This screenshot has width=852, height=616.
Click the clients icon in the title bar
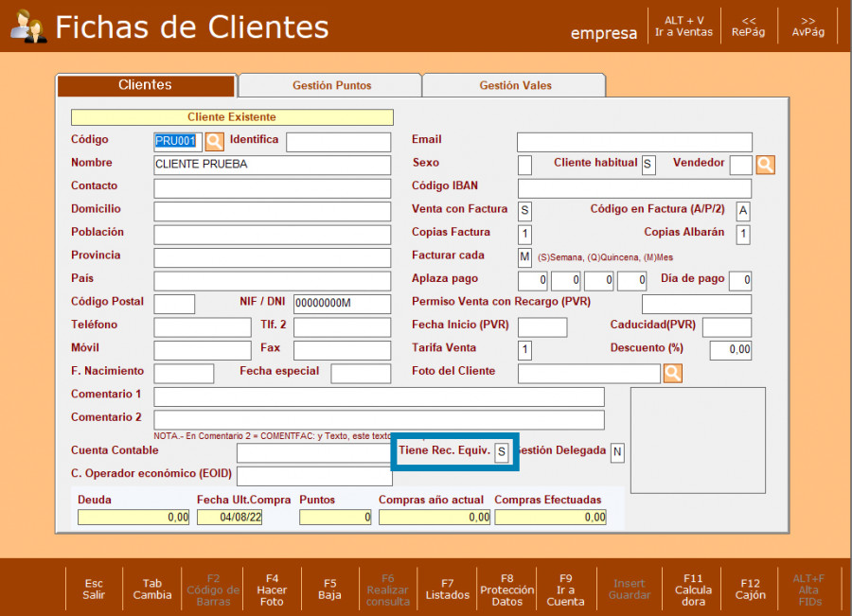click(x=27, y=27)
